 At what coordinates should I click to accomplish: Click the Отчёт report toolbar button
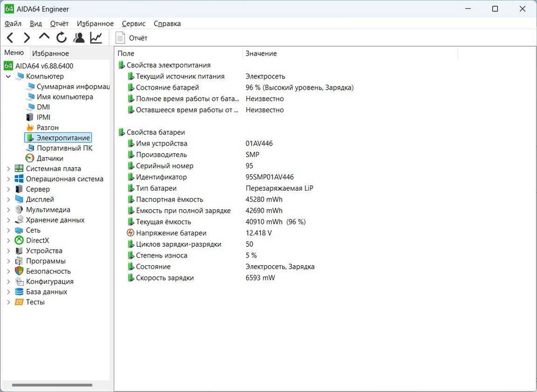click(132, 38)
